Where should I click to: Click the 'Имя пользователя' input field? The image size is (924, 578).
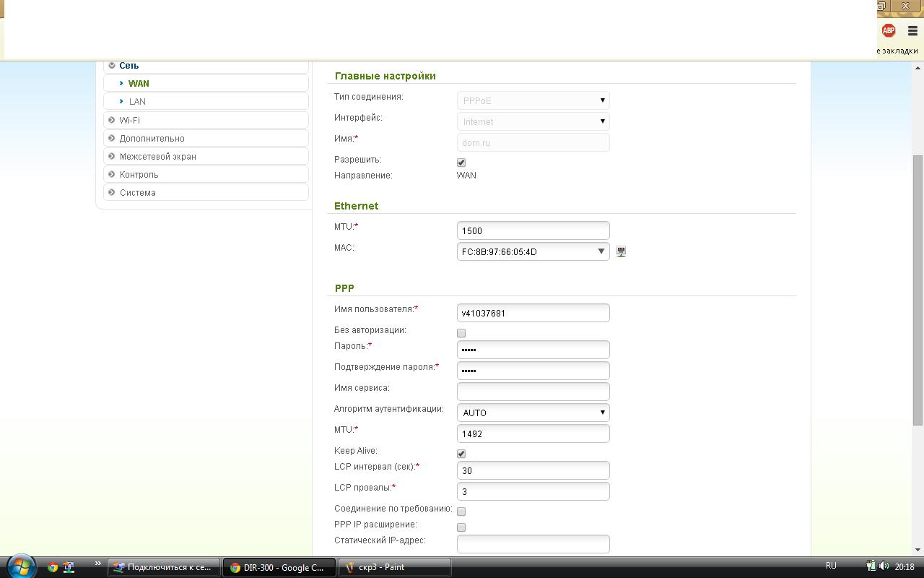[x=533, y=313]
